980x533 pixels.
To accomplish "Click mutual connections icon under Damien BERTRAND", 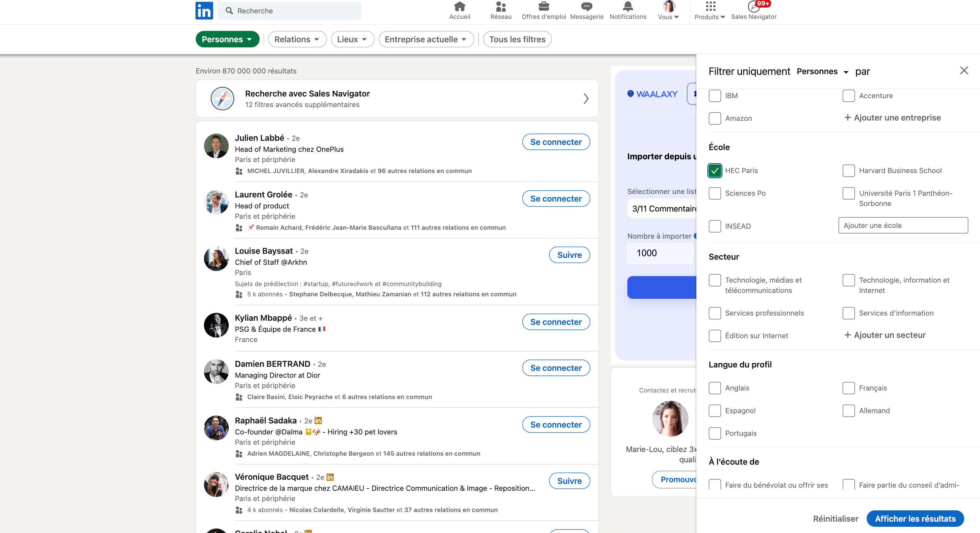I will (x=239, y=397).
